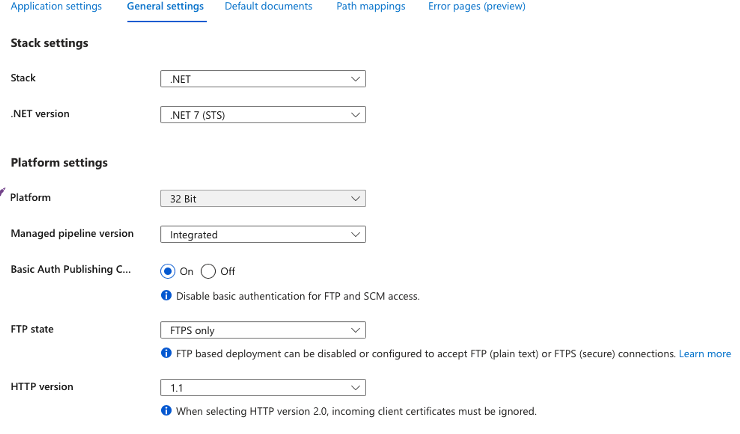Click the Basic Auth Publishing label
This screenshot has width=740, height=434.
point(70,270)
